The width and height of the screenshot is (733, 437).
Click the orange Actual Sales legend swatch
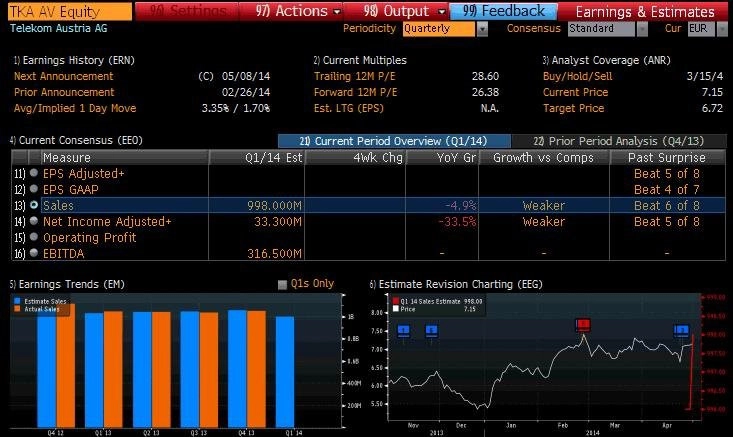pyautogui.click(x=17, y=309)
